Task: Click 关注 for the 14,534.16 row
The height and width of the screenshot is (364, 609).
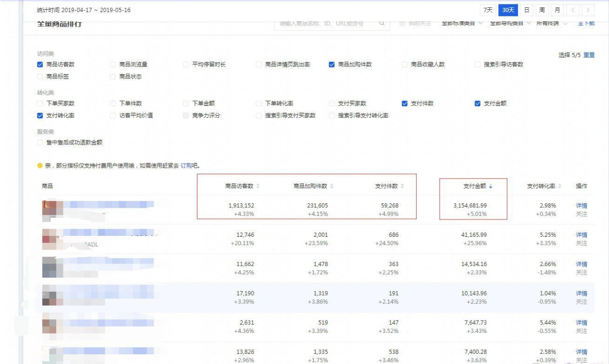Action: 581,273
